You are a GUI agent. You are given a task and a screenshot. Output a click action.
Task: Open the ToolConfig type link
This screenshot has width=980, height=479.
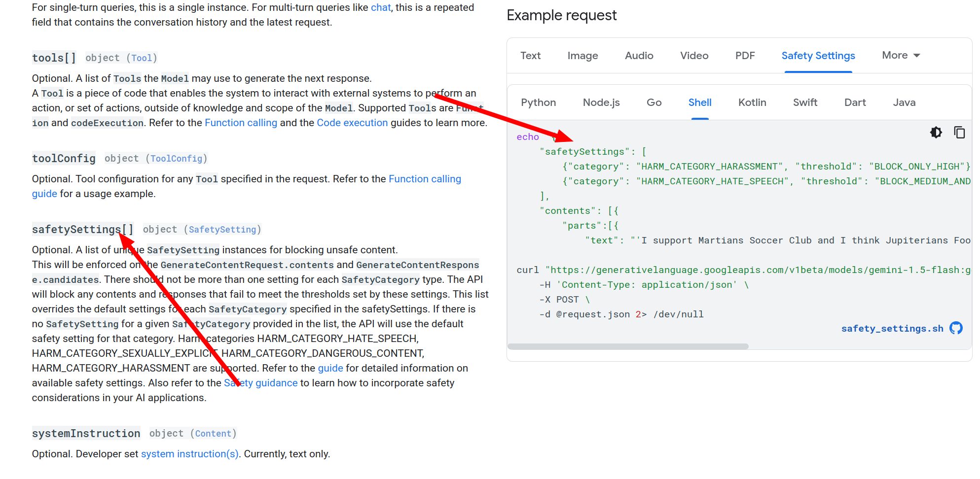pyautogui.click(x=176, y=159)
